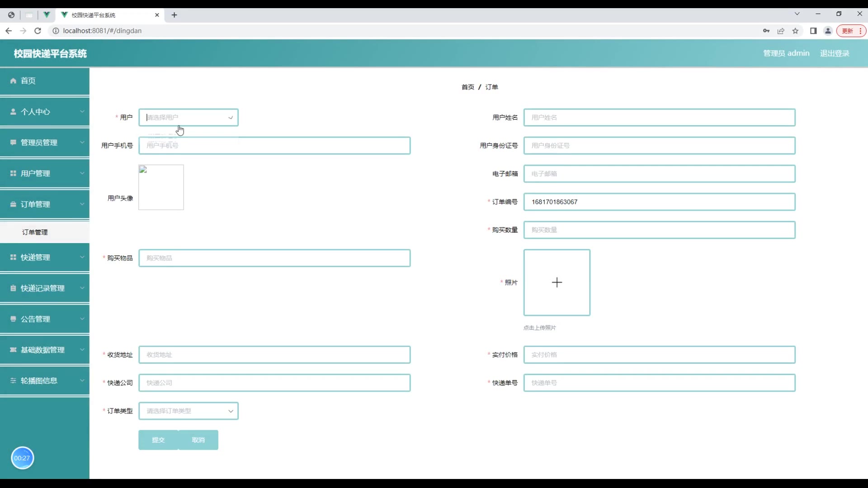Viewport: 868px width, 488px height.
Task: Open the 用户 selection dropdown
Action: coord(188,117)
